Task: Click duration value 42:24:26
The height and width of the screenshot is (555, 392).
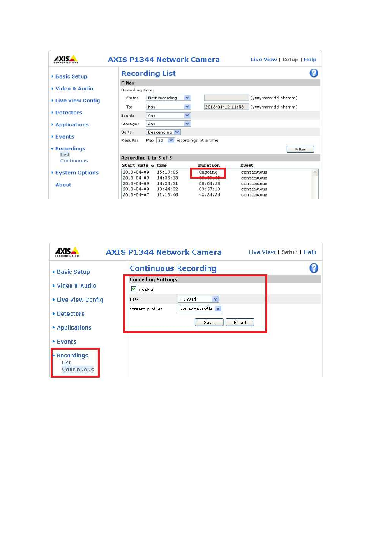Action: click(210, 195)
